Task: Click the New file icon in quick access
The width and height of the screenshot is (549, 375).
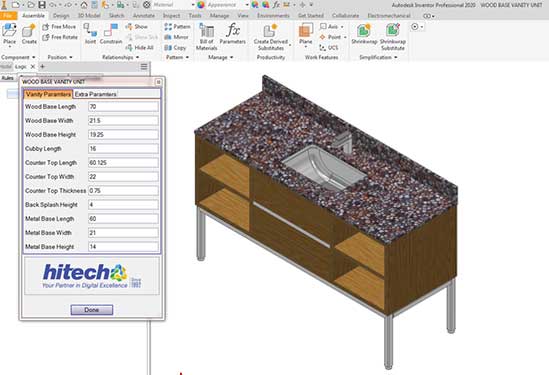Action: point(16,5)
